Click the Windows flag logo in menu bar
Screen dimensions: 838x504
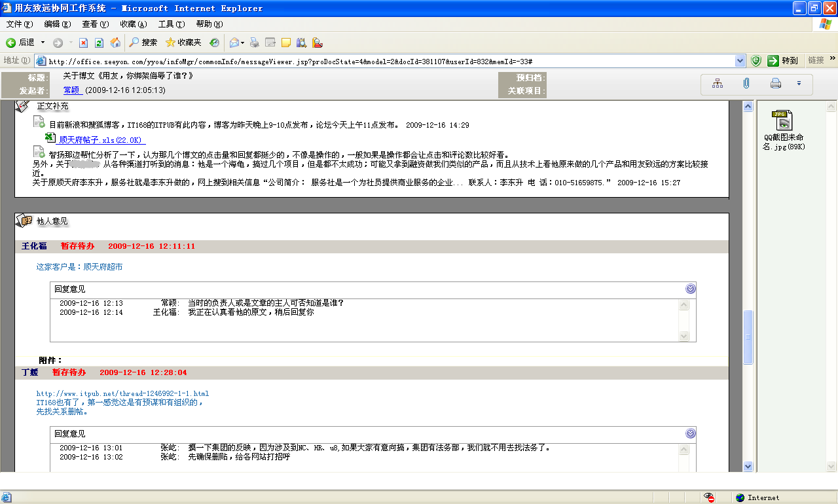(x=825, y=24)
